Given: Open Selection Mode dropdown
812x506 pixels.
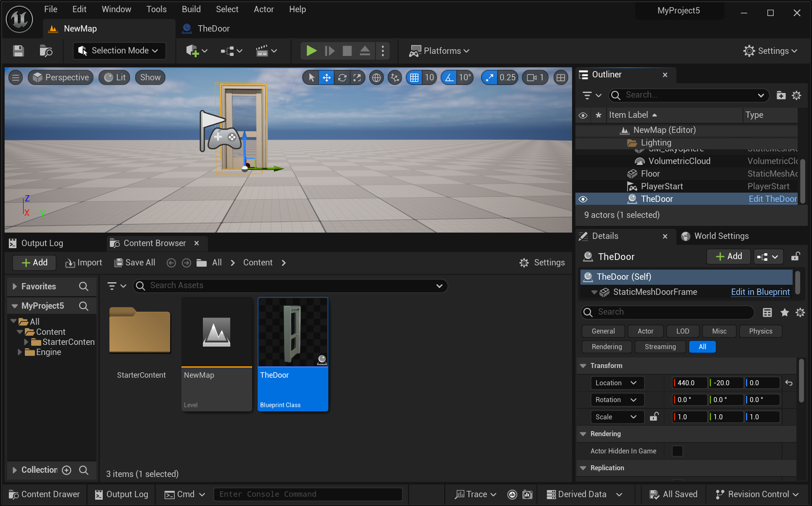Looking at the screenshot, I should [119, 51].
